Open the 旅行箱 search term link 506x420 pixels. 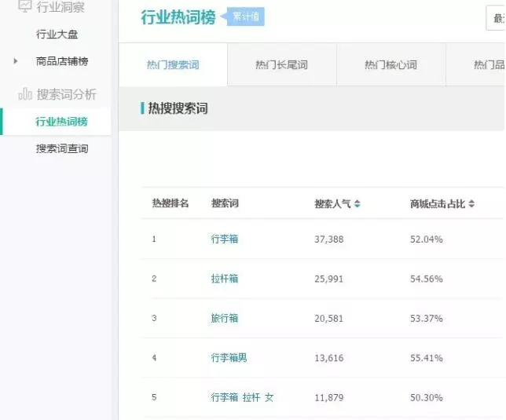(x=225, y=318)
